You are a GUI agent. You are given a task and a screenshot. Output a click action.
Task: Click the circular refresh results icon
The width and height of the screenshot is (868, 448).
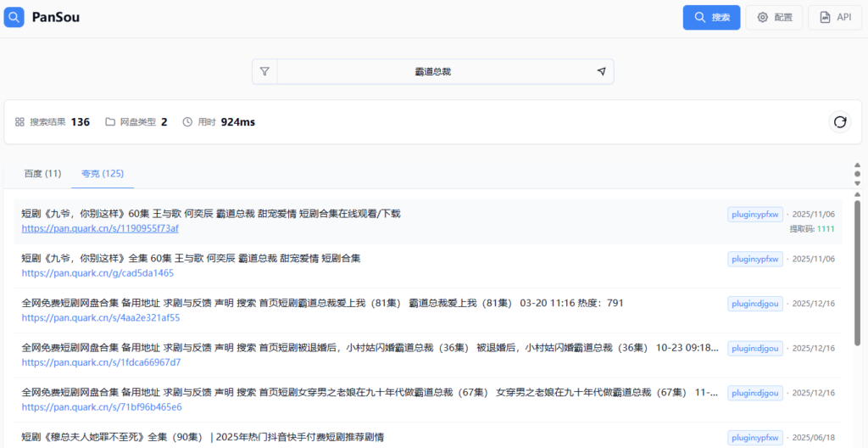point(840,122)
